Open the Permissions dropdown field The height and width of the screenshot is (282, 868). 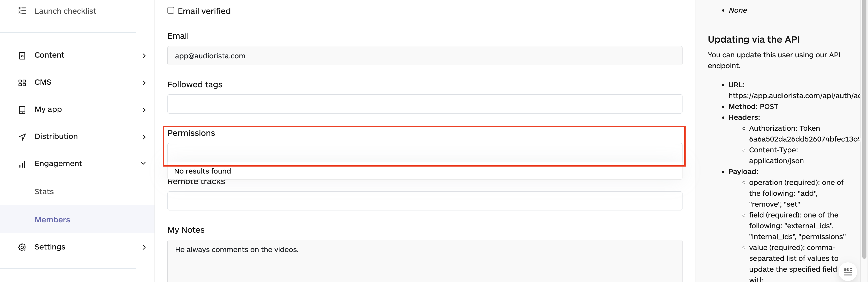(424, 152)
